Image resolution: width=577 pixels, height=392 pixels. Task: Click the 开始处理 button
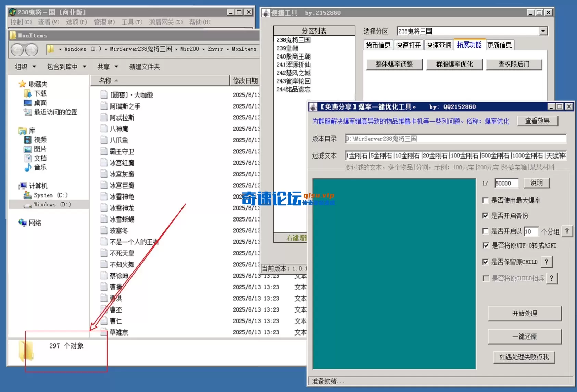(x=525, y=314)
